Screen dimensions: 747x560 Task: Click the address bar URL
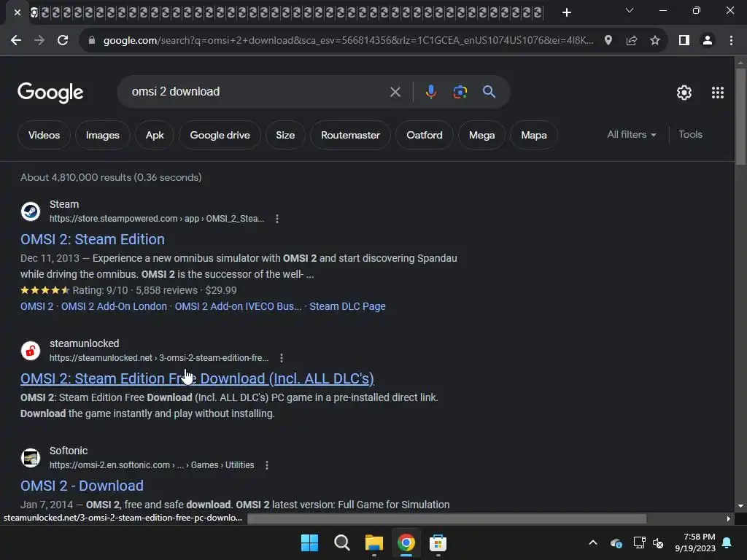click(x=348, y=41)
